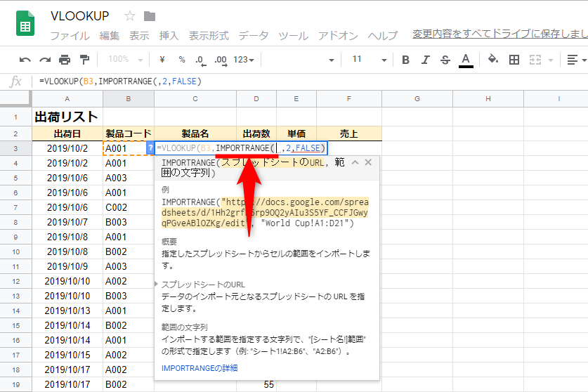Open the borders tool
Viewport: 588px width, 392px height.
pos(514,60)
